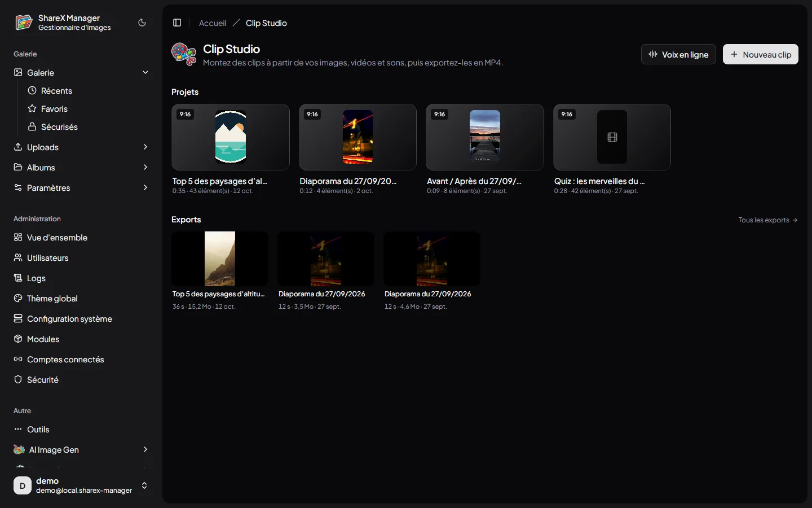Expand the Paramètres submenu chevron
812x508 pixels.
coord(145,187)
